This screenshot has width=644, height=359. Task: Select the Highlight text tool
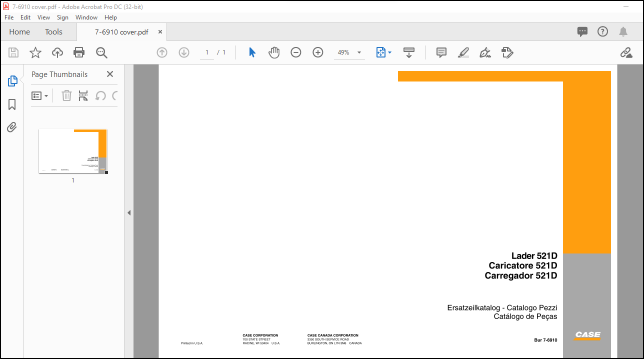463,52
